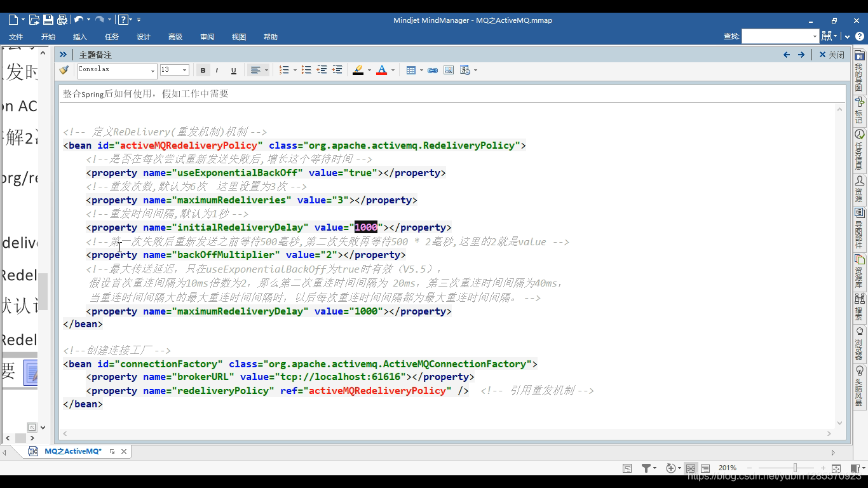Save the map with the floppy icon
The height and width of the screenshot is (488, 868).
coord(48,20)
